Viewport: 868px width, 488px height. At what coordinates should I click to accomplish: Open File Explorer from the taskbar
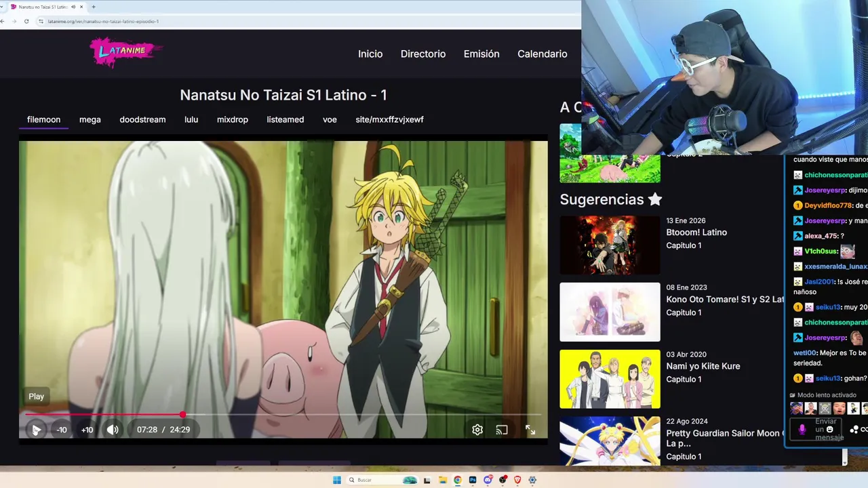[442, 480]
